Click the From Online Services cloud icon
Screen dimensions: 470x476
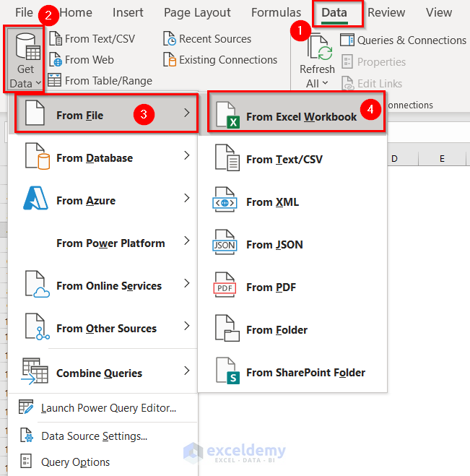tap(37, 284)
